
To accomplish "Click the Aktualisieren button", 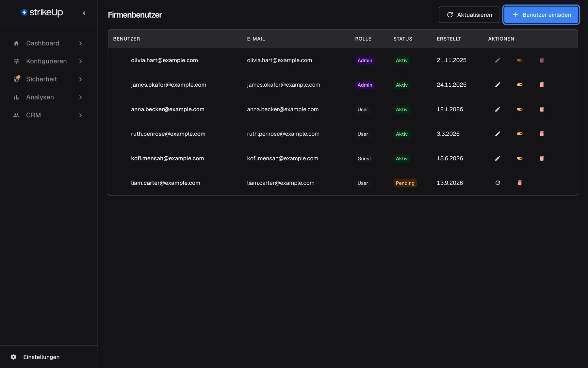I will point(469,15).
